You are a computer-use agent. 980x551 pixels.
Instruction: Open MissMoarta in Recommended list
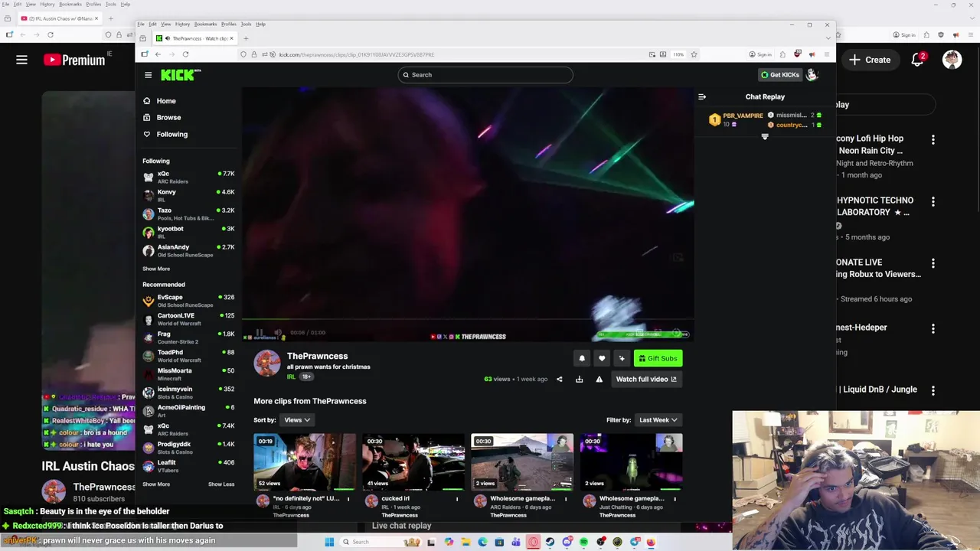click(188, 374)
